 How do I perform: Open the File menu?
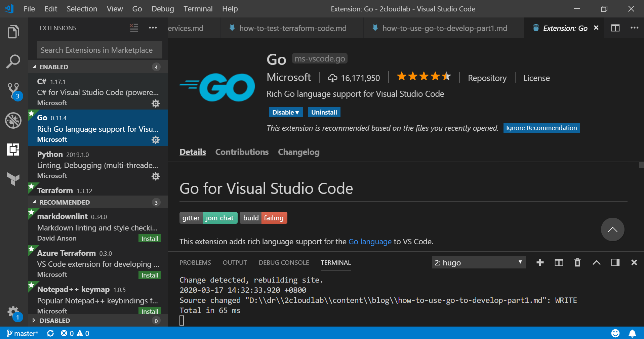pos(29,9)
